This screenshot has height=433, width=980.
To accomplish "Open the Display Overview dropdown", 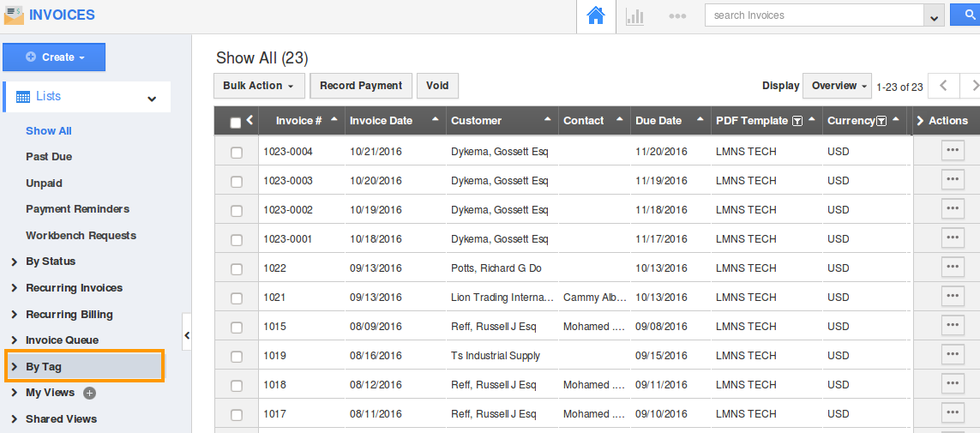I will (837, 86).
